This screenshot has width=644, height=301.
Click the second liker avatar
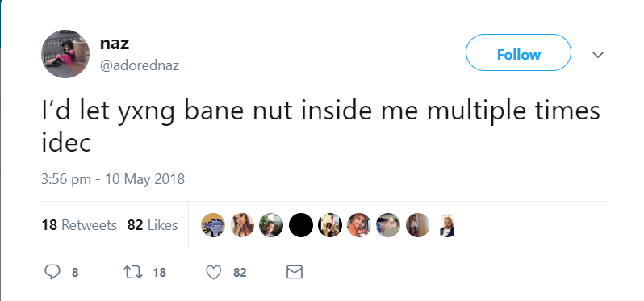point(242,225)
